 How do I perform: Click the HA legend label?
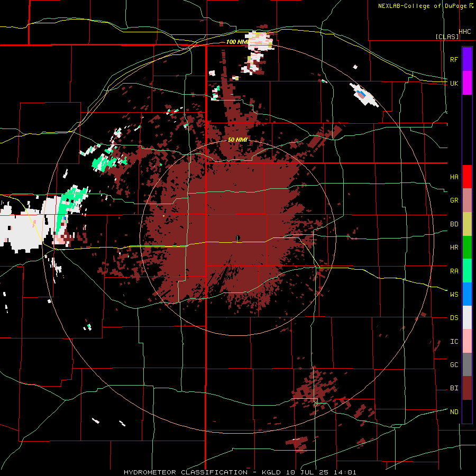[454, 177]
